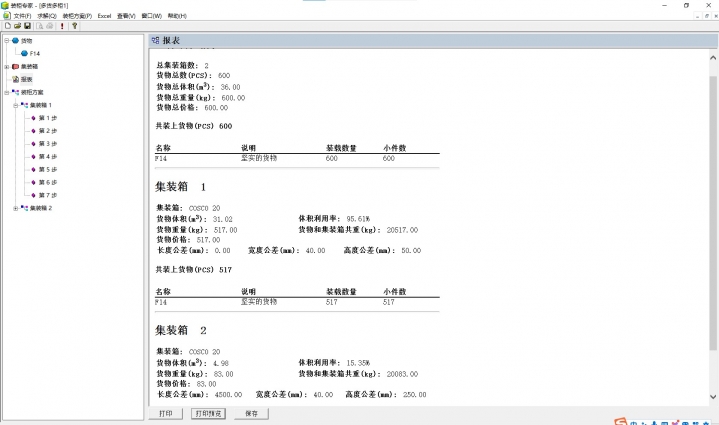Click the question mark help toolbar icon
The height and width of the screenshot is (425, 719).
75,26
